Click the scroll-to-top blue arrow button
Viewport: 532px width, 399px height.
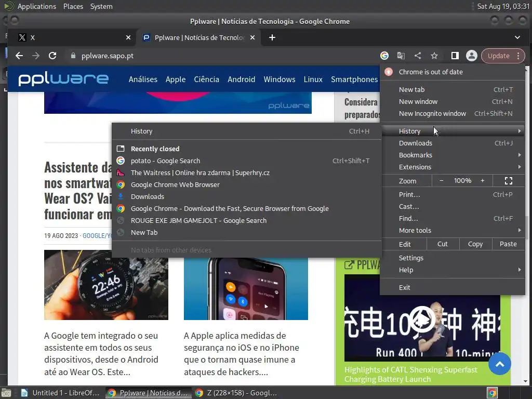[499, 364]
